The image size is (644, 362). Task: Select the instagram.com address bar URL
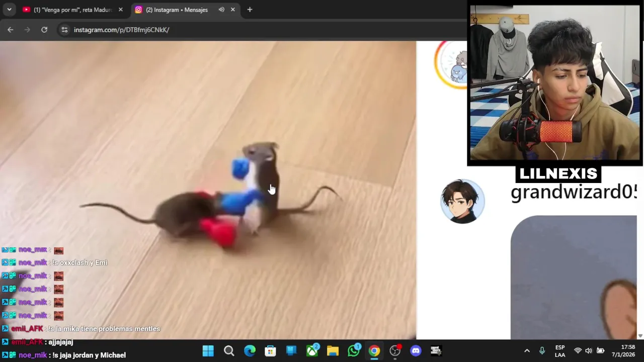(x=121, y=30)
